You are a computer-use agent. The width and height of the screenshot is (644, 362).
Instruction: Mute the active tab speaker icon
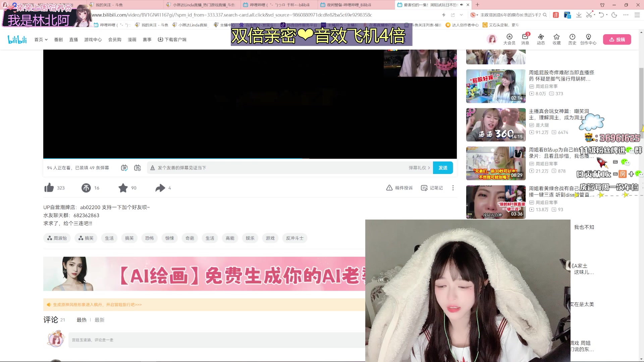pos(462,5)
